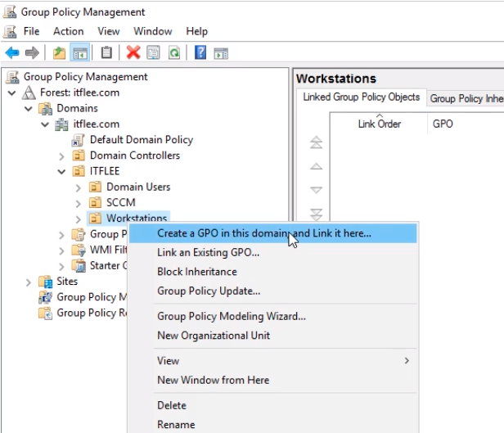The width and height of the screenshot is (504, 433).
Task: Open Group Policy Modeling Wizard
Action: click(x=273, y=316)
